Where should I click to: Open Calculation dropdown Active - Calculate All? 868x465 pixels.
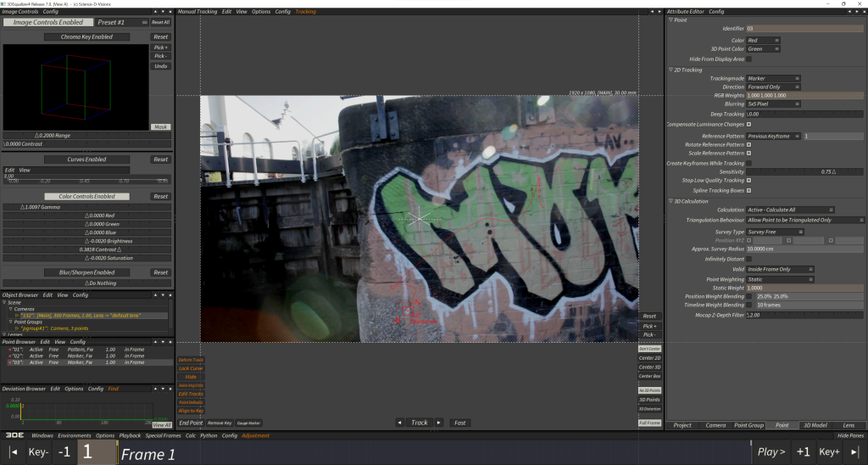pos(790,210)
